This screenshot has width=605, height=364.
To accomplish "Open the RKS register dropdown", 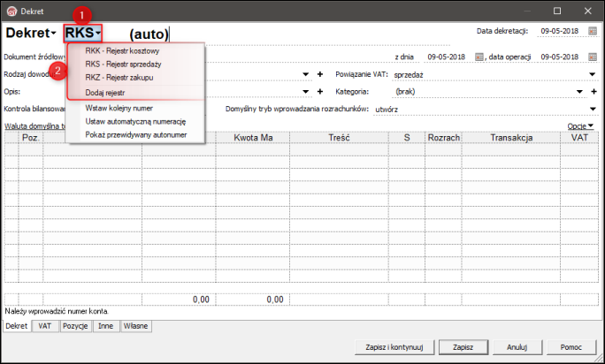I will (83, 34).
